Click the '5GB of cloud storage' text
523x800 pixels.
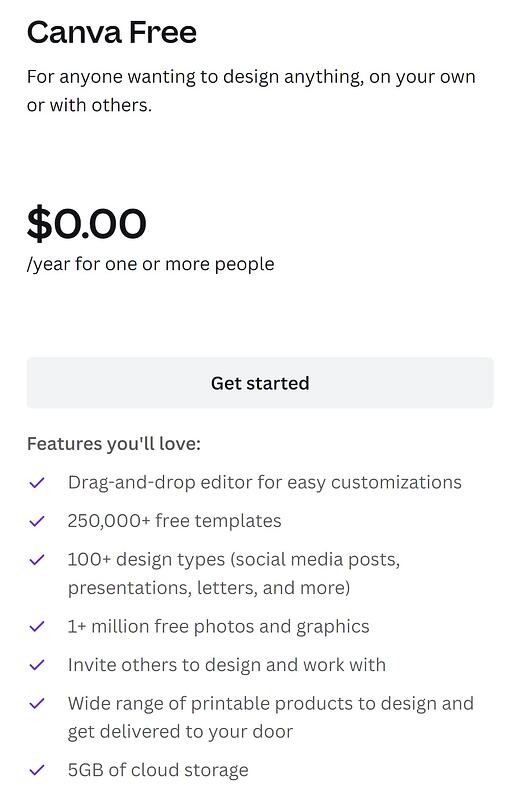tap(158, 770)
